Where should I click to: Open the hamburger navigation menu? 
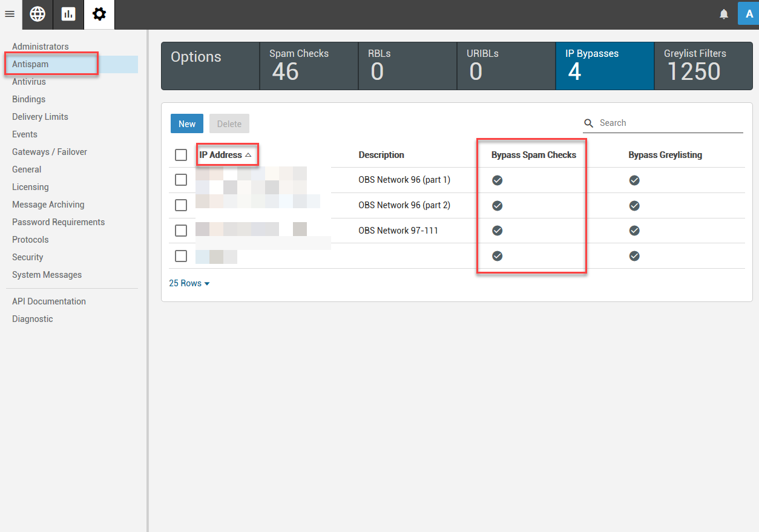pyautogui.click(x=10, y=14)
